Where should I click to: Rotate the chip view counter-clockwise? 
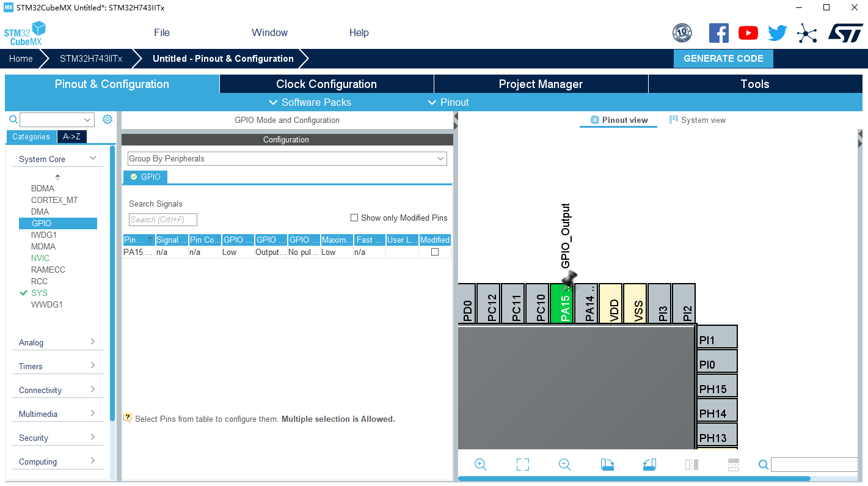649,465
